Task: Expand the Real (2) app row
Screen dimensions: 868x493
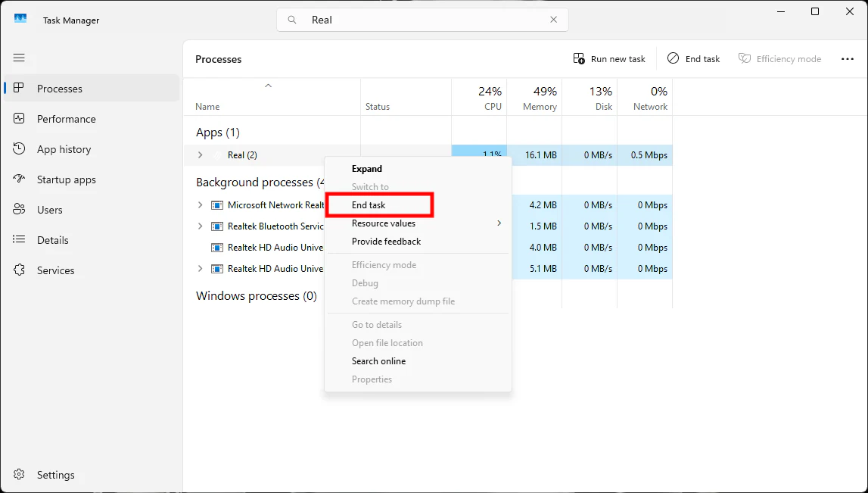Action: (x=201, y=155)
